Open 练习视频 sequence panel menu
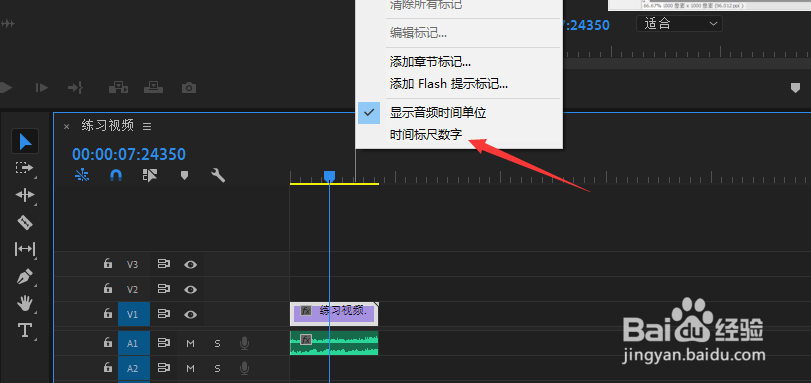This screenshot has width=811, height=383. (147, 126)
